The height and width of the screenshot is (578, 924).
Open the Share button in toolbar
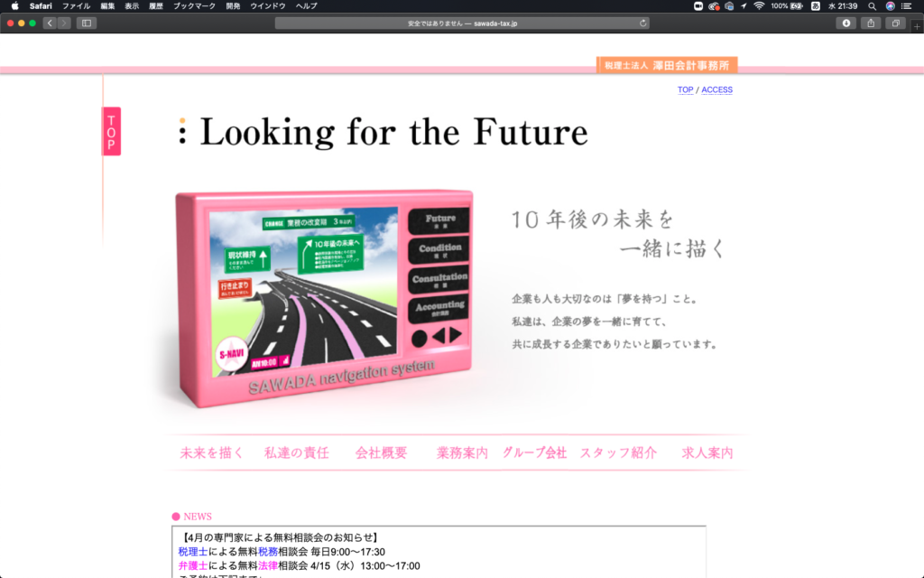871,23
